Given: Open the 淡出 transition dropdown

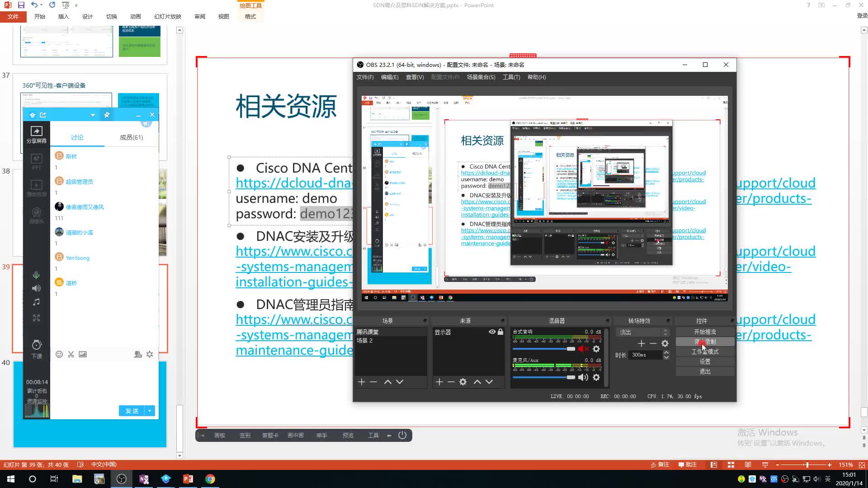Looking at the screenshot, I should (x=642, y=332).
